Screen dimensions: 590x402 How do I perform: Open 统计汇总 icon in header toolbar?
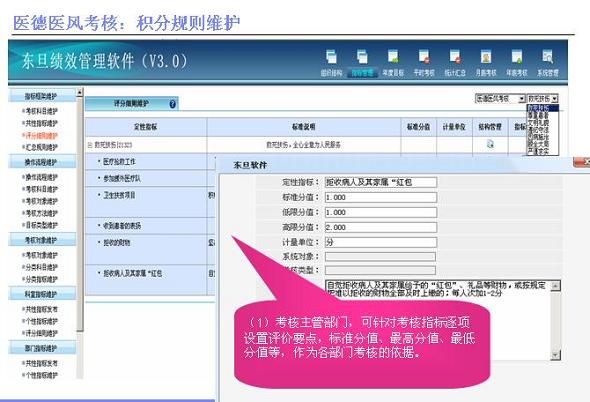pyautogui.click(x=455, y=63)
